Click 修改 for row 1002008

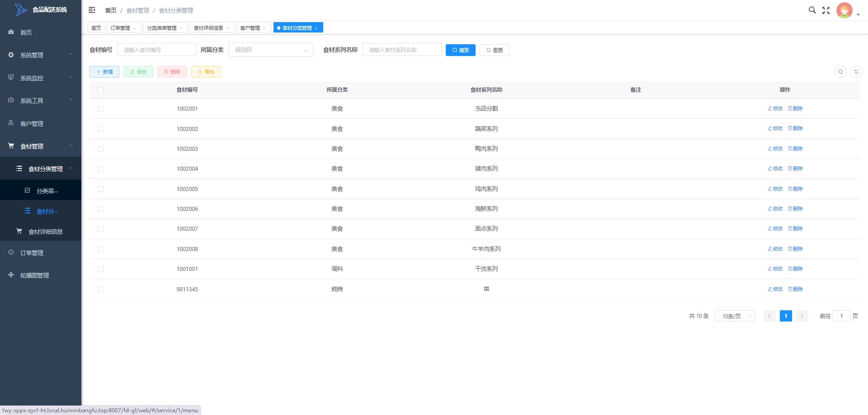point(775,249)
